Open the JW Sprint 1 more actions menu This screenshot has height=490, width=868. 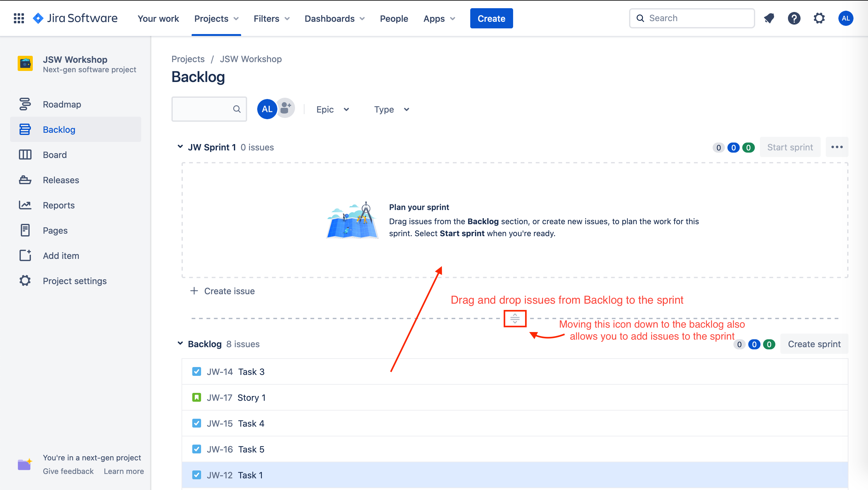[x=837, y=147]
